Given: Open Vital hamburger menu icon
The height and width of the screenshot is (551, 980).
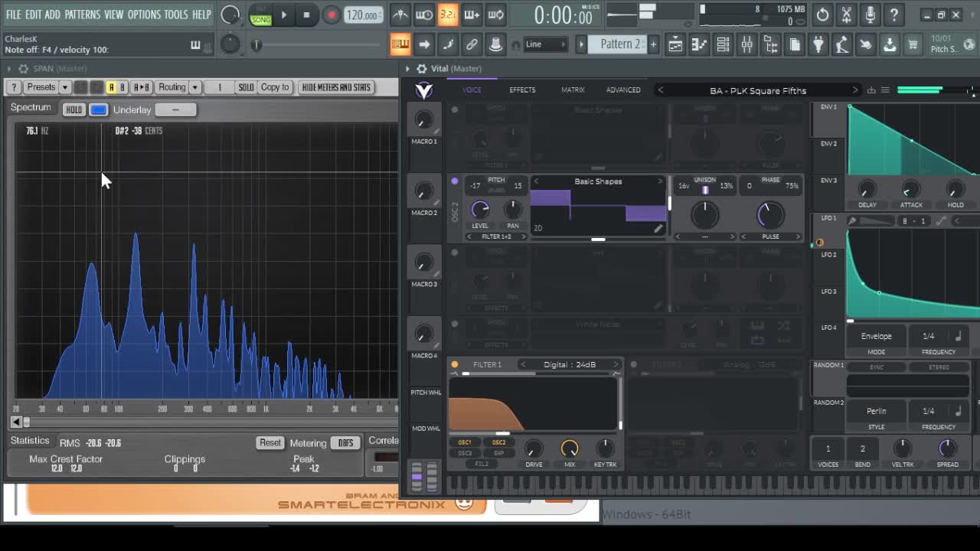Looking at the screenshot, I should coord(885,90).
